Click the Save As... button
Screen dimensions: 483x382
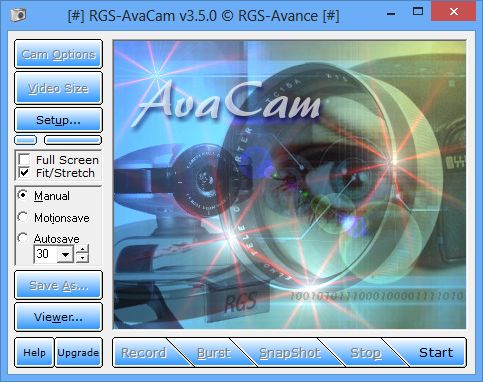[58, 285]
